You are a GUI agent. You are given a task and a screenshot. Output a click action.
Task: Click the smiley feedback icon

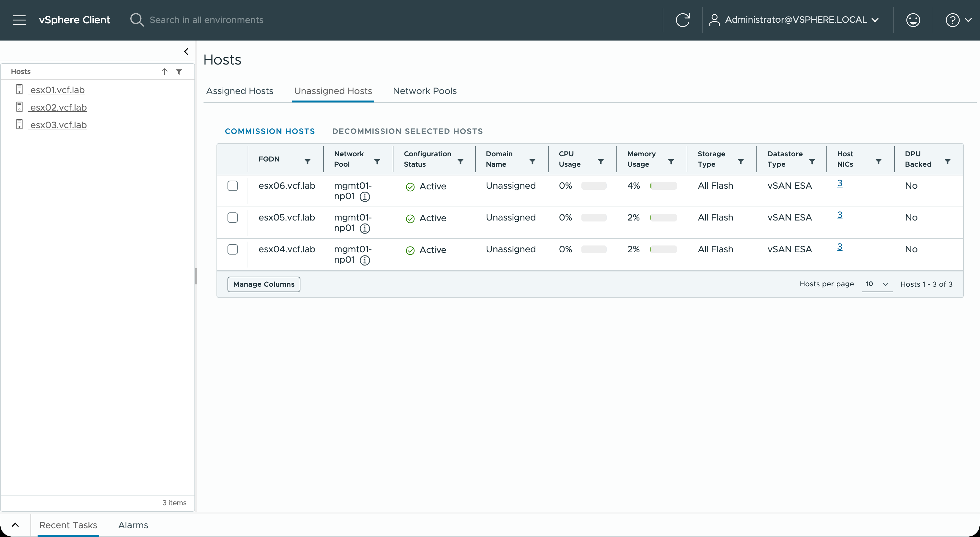(913, 20)
